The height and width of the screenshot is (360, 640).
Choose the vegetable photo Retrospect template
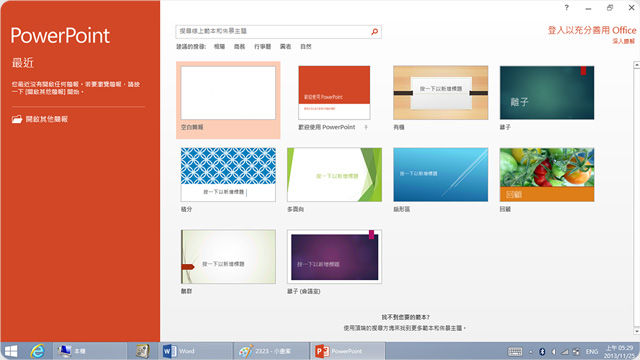(x=547, y=175)
